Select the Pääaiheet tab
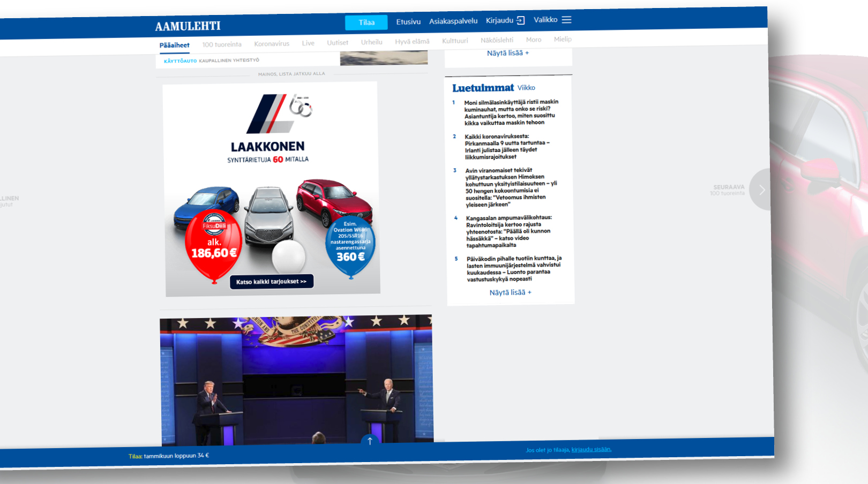 coord(174,45)
